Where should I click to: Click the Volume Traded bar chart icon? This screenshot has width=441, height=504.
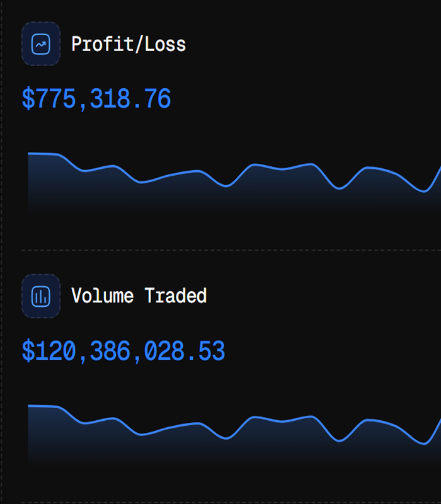pyautogui.click(x=41, y=296)
